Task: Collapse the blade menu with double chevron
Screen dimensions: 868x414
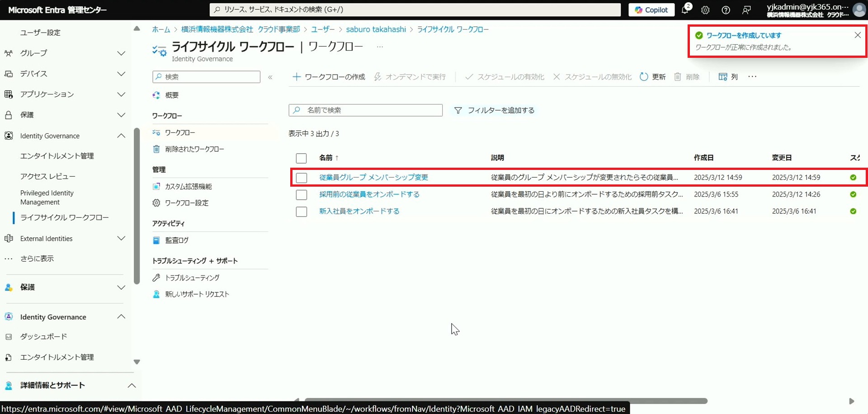Action: coord(270,77)
